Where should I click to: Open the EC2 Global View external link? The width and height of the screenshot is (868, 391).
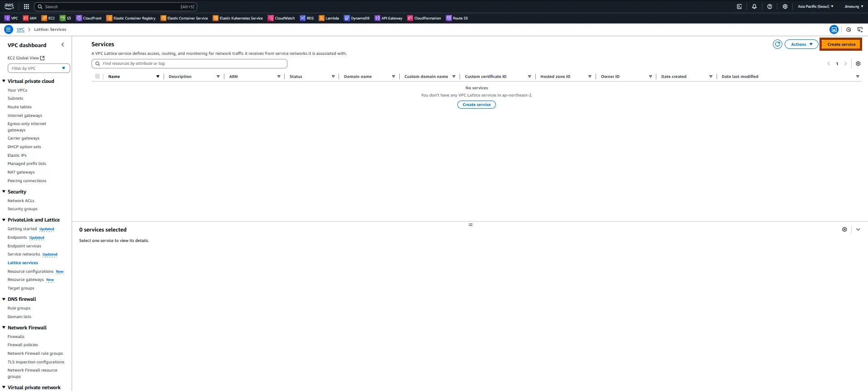26,58
